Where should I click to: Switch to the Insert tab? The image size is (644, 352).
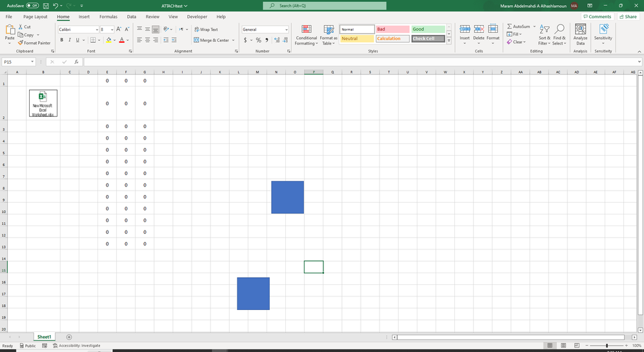click(x=84, y=17)
